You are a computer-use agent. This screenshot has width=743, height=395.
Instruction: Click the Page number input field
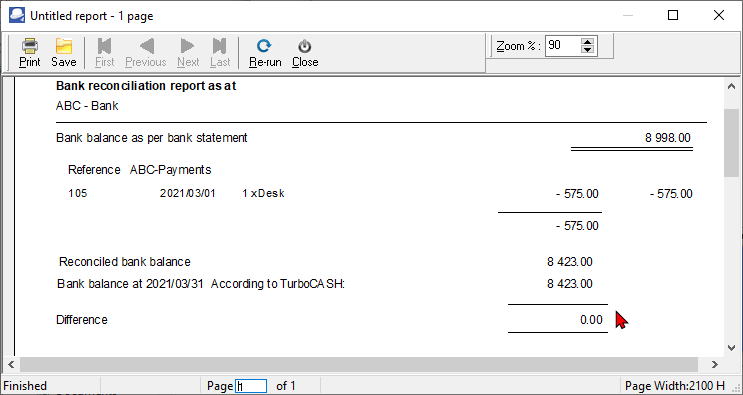click(x=251, y=386)
